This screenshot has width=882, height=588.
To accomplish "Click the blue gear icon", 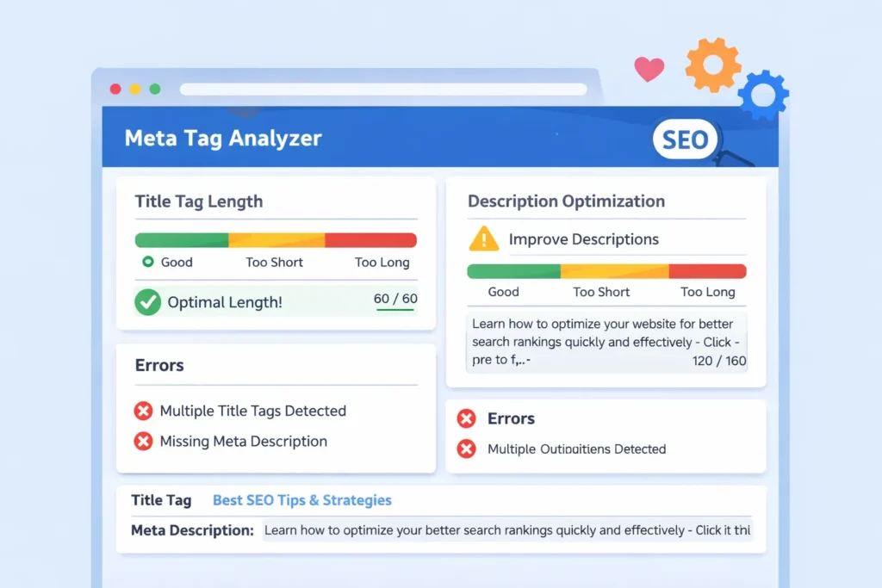I will [x=763, y=96].
